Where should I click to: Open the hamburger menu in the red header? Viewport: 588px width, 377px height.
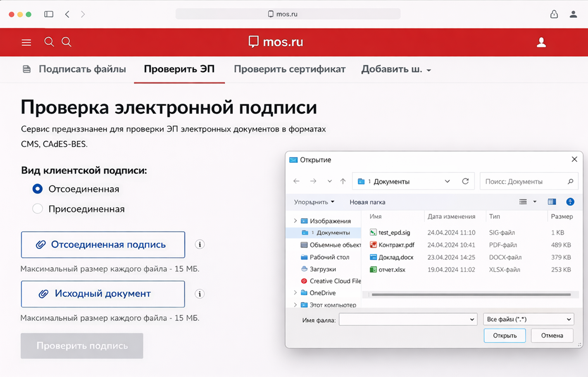(26, 42)
